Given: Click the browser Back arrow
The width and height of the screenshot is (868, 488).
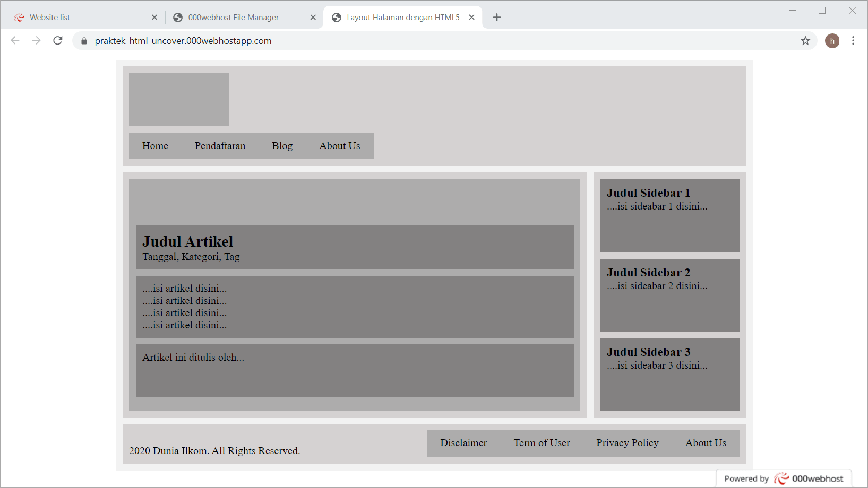Looking at the screenshot, I should coord(15,41).
